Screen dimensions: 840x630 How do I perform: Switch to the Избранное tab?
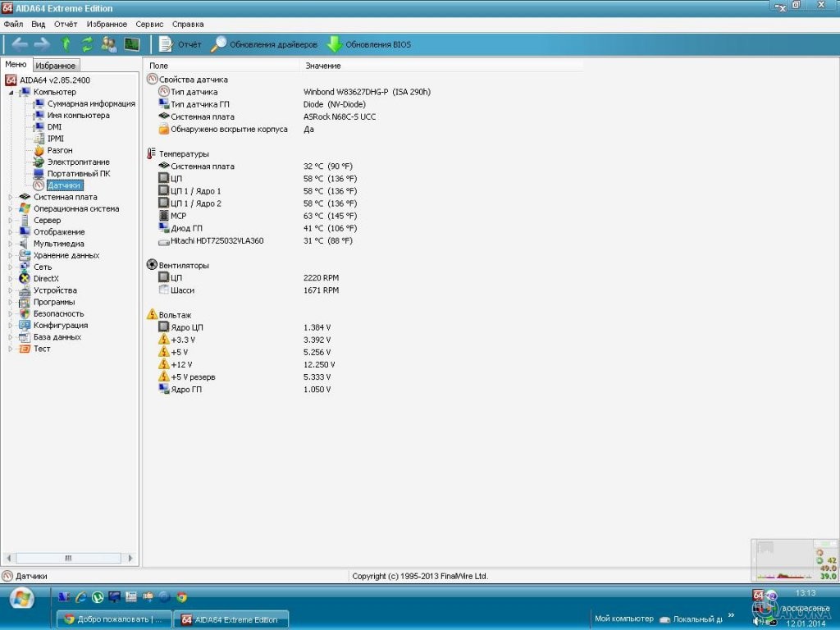pyautogui.click(x=56, y=66)
